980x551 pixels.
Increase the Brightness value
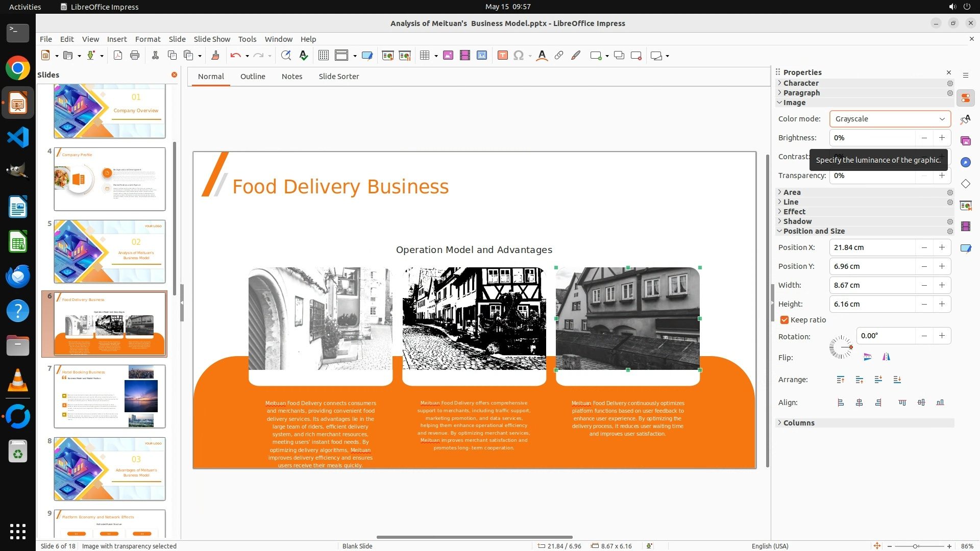click(942, 138)
